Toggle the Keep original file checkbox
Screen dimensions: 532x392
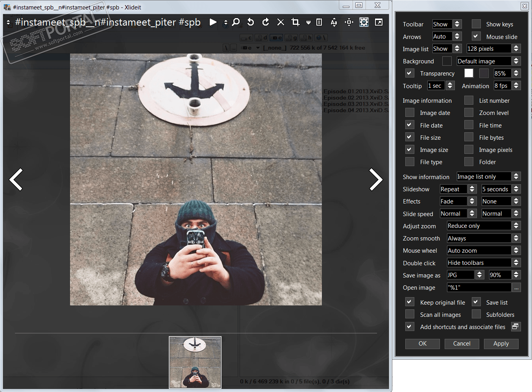click(x=410, y=302)
